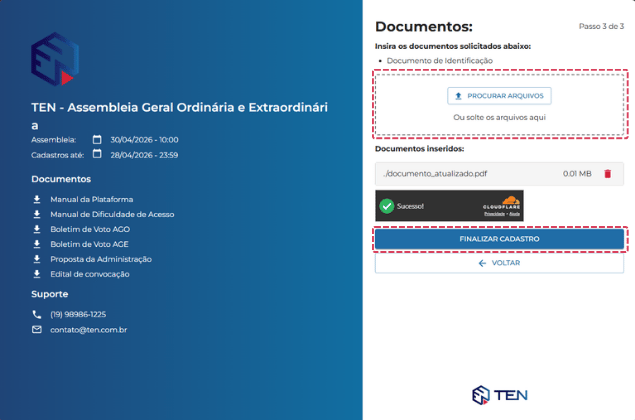Click the contato@ten.com.br email address
The image size is (635, 420).
click(88, 329)
